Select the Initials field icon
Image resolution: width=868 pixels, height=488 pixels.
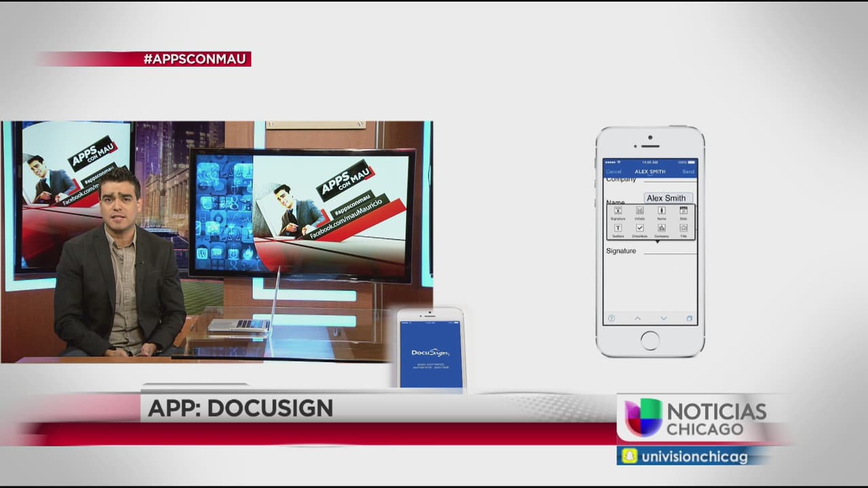639,211
